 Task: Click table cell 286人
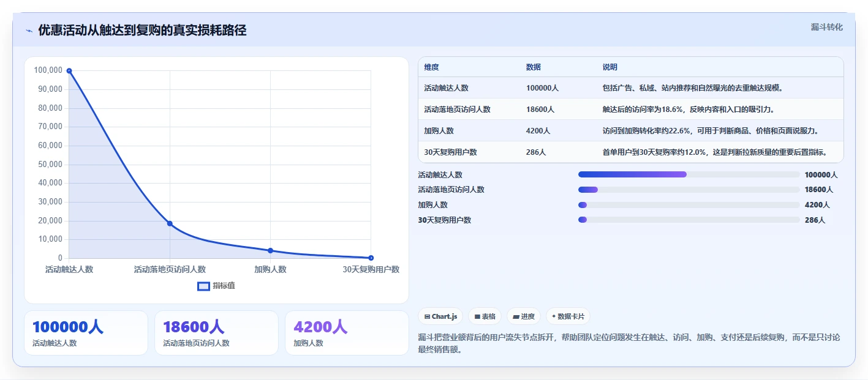tap(535, 152)
